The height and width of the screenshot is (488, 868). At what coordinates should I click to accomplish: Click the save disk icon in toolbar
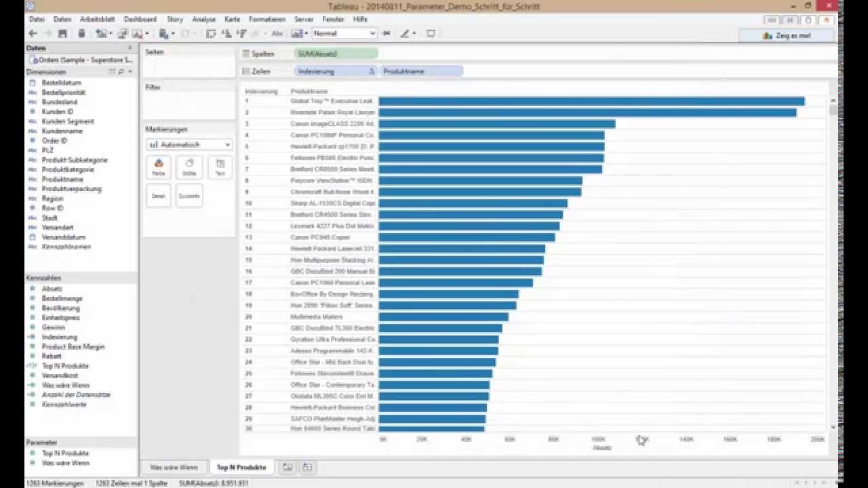62,33
